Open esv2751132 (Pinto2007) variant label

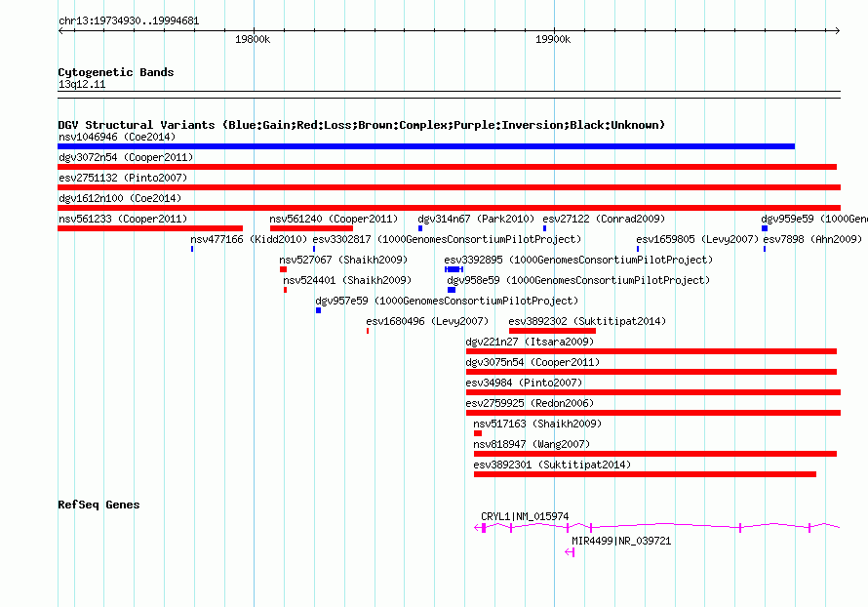(x=123, y=178)
